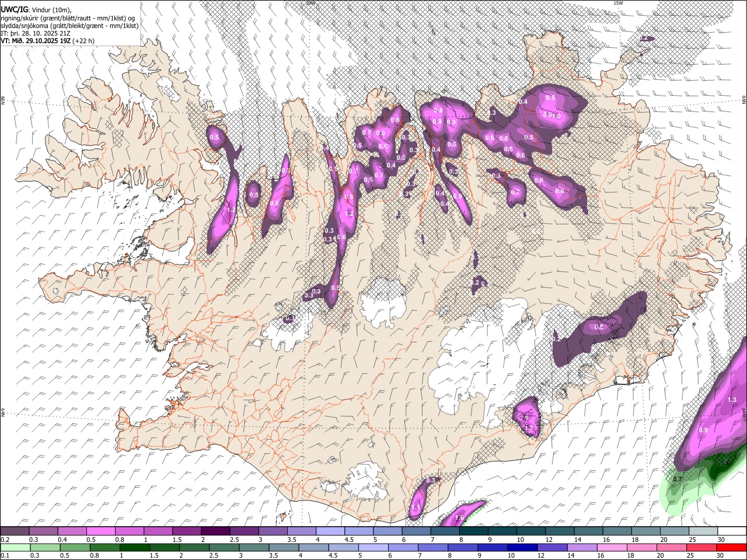Pick the upper legend swatch between 1.5 and 2
This screenshot has width=747, height=560.
click(186, 531)
